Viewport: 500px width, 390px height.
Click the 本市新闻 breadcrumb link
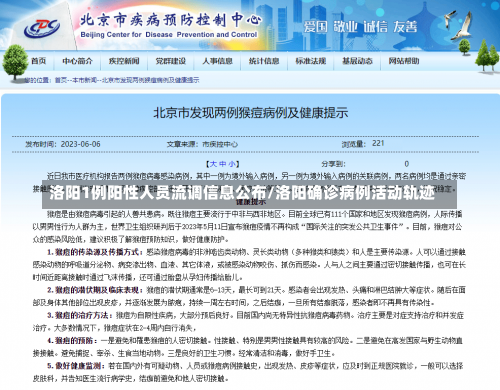tap(84, 80)
